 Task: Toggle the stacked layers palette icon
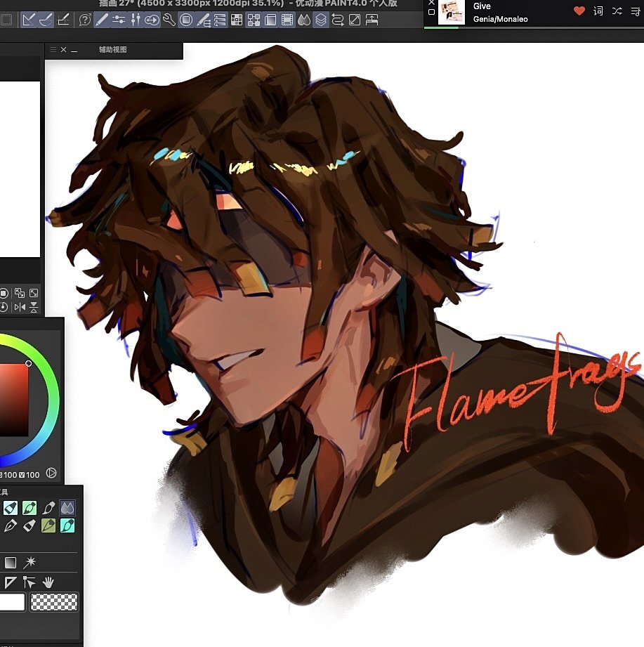pos(321,20)
